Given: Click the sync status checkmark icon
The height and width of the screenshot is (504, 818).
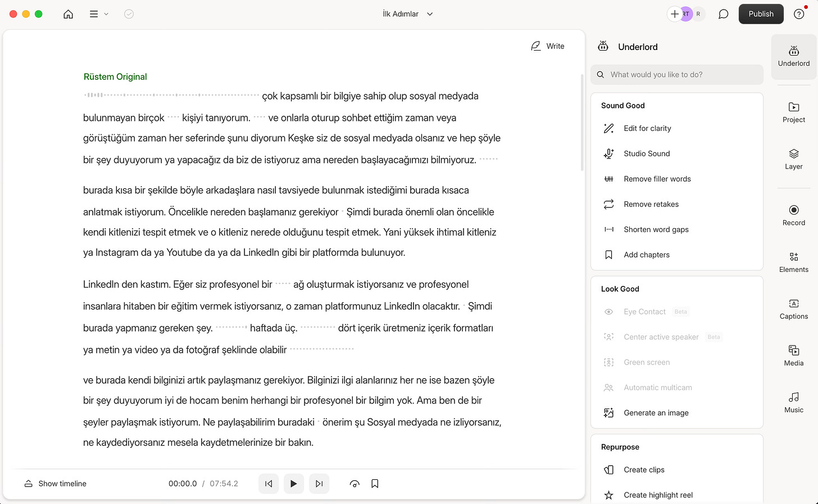Looking at the screenshot, I should click(x=129, y=14).
